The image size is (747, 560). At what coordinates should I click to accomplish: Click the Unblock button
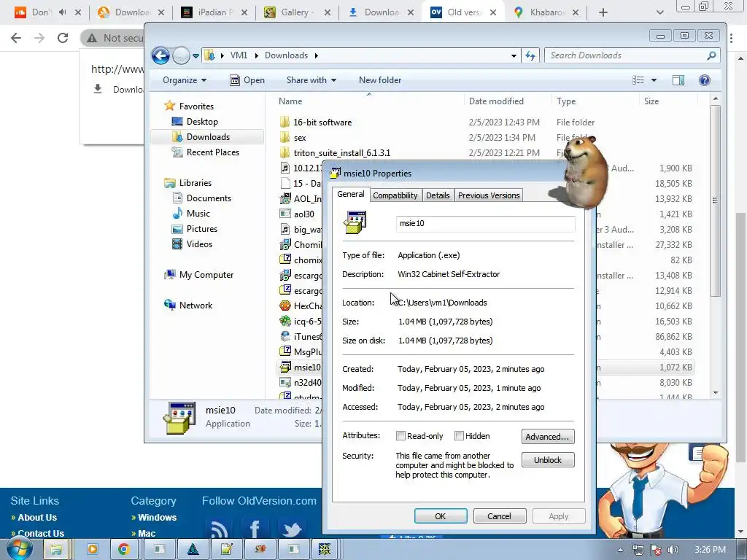pos(548,460)
